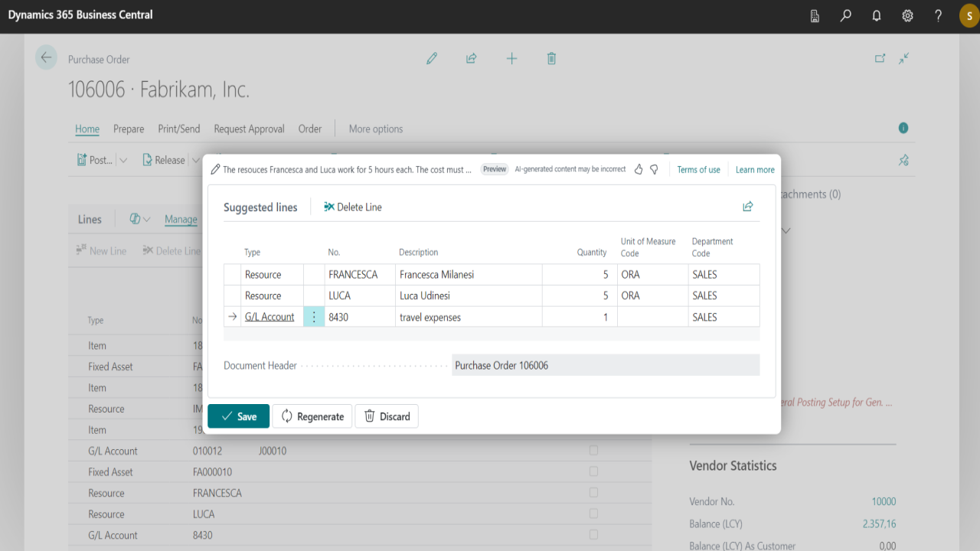
Task: Open the Print/Send tab
Action: point(179,129)
